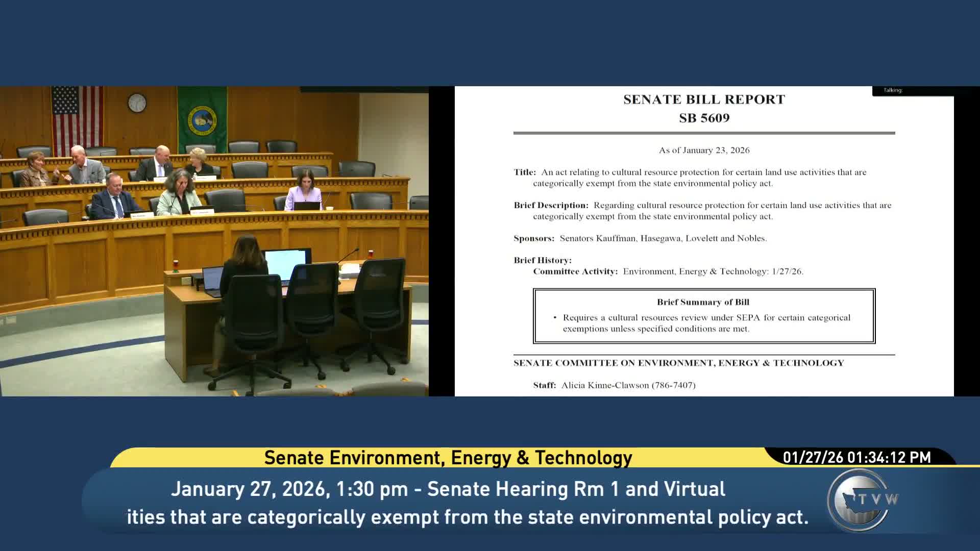Click the Committee Activity line in report
980x551 pixels.
(668, 271)
